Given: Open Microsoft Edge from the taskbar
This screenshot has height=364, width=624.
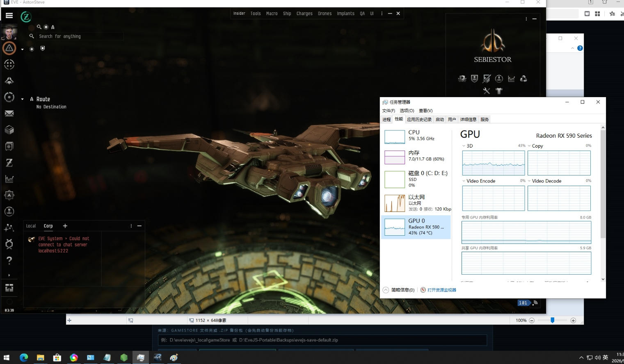Looking at the screenshot, I should click(x=24, y=357).
